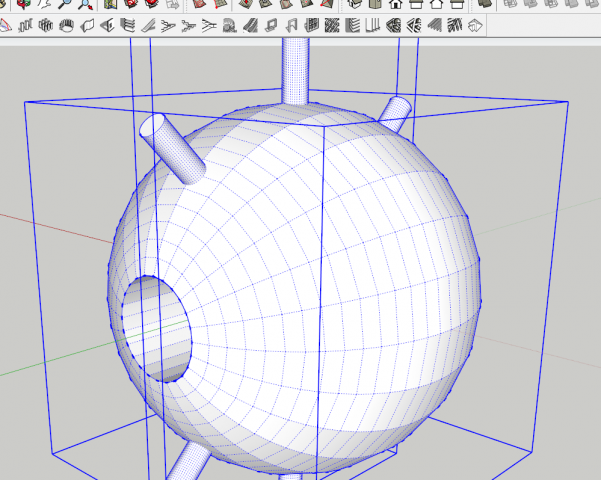Select the horizontal louvres tool
Image resolution: width=601 pixels, height=480 pixels.
coord(352,26)
